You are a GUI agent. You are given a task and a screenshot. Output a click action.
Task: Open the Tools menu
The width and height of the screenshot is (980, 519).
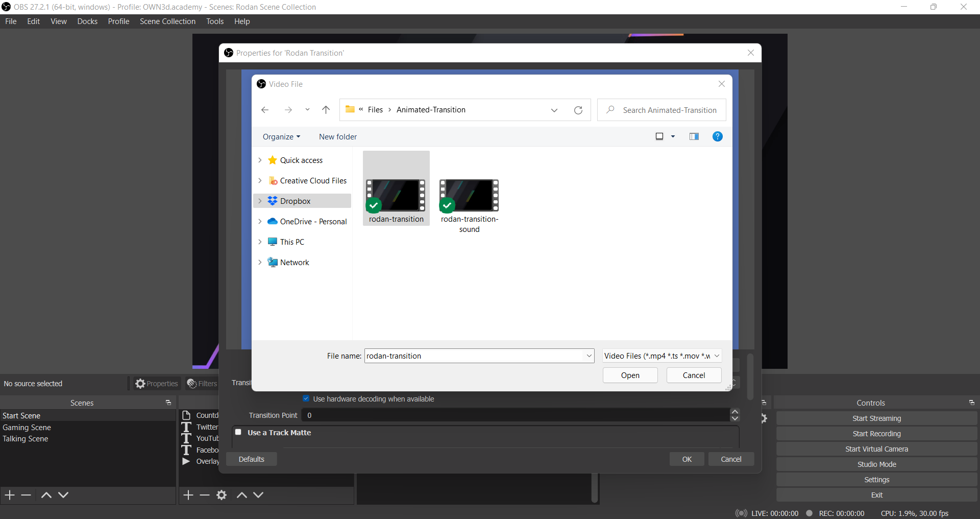(215, 21)
